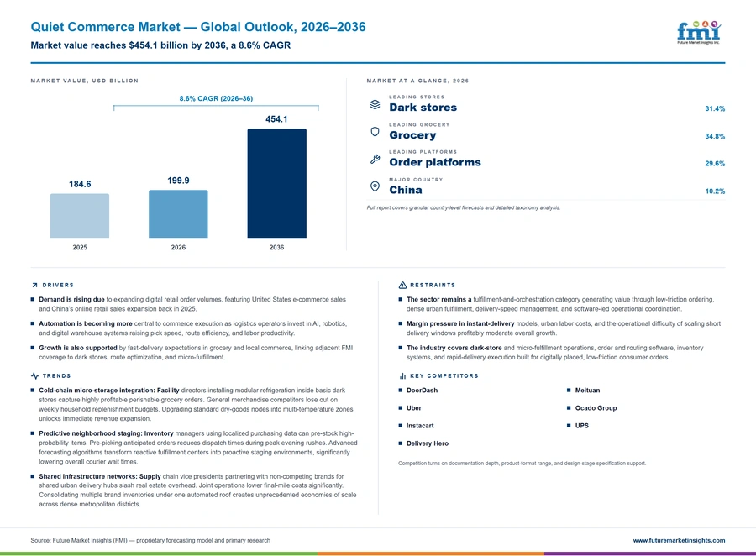This screenshot has width=756, height=556.
Task: Click the FMI logo
Action: point(699,32)
